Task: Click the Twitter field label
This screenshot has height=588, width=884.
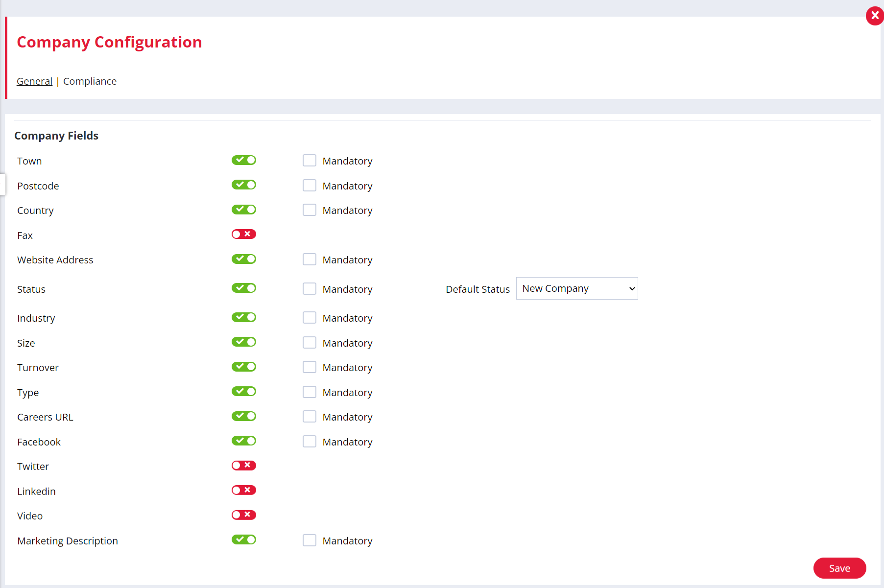Action: (33, 467)
